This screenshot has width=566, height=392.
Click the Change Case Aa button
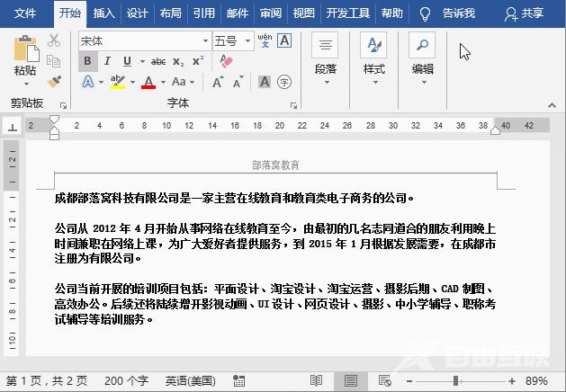click(179, 82)
